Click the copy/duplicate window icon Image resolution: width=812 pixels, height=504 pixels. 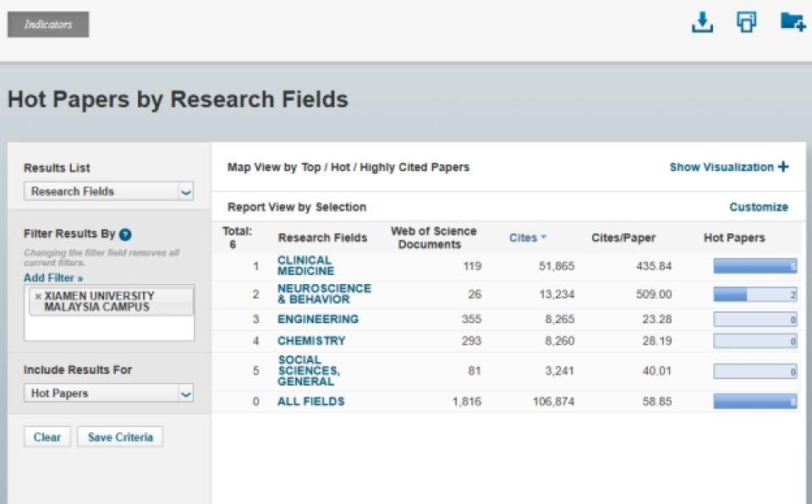746,23
